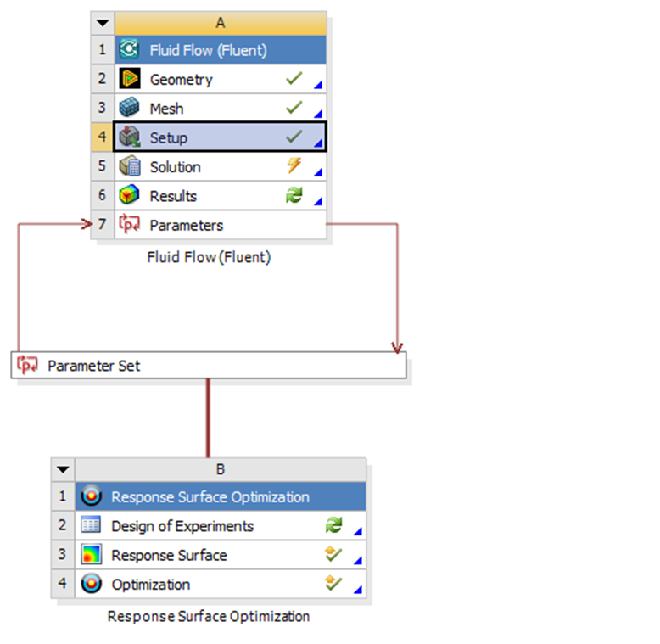Viewport: 660px width, 644px height.
Task: Click the Fluid Flow (Fluent) caption below system A
Action: [x=209, y=257]
